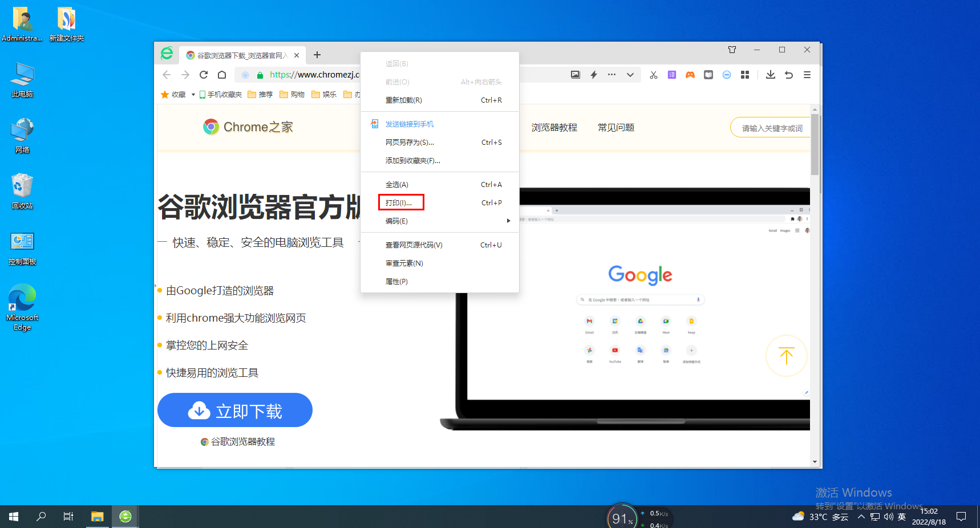Click the picture mode icon in address bar
This screenshot has width=980, height=528.
pyautogui.click(x=576, y=75)
